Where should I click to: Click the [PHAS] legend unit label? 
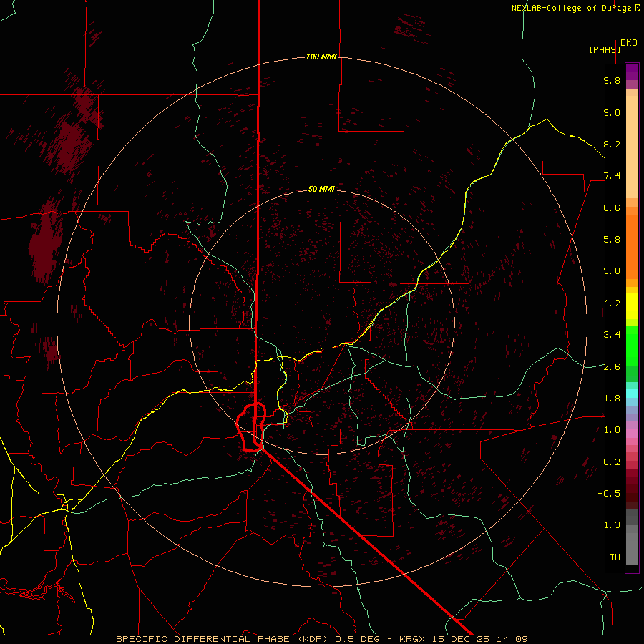[x=605, y=49]
